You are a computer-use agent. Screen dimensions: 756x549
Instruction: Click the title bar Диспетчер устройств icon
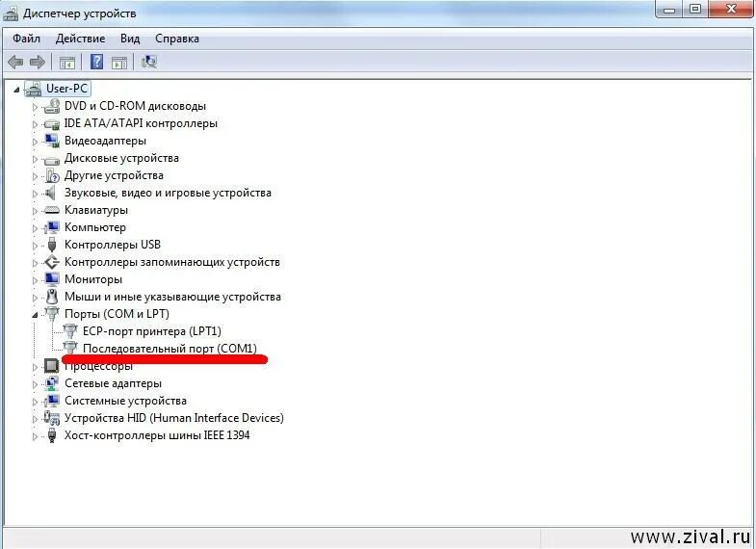tap(11, 13)
